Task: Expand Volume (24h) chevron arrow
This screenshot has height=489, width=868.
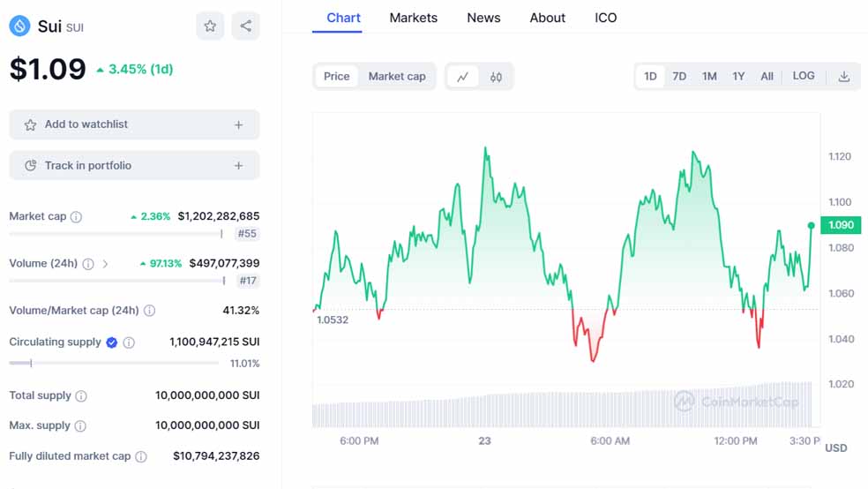Action: pos(106,263)
